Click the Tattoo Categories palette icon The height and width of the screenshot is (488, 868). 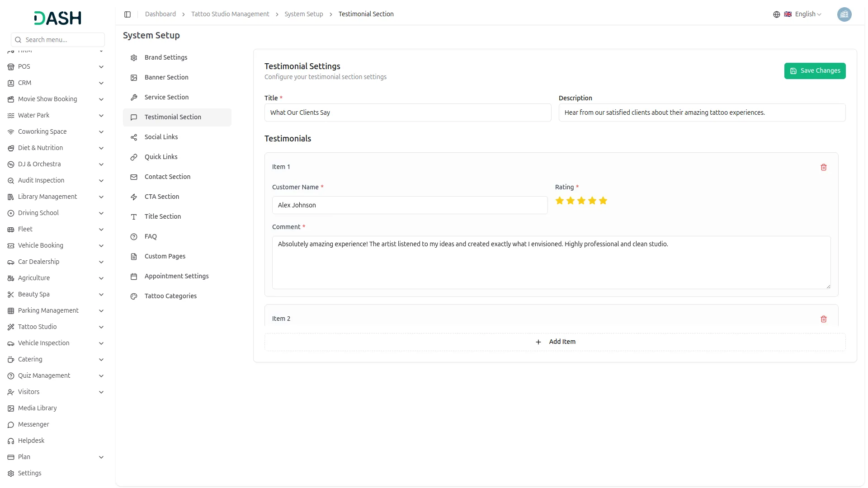134,296
